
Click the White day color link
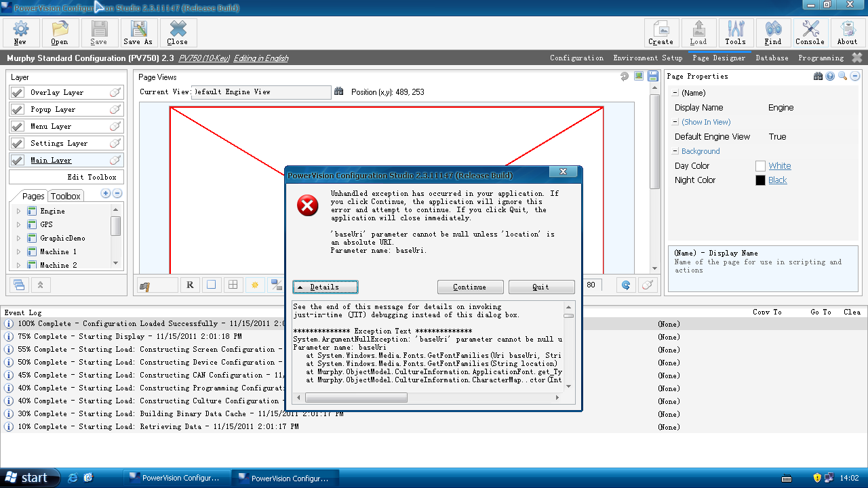780,166
